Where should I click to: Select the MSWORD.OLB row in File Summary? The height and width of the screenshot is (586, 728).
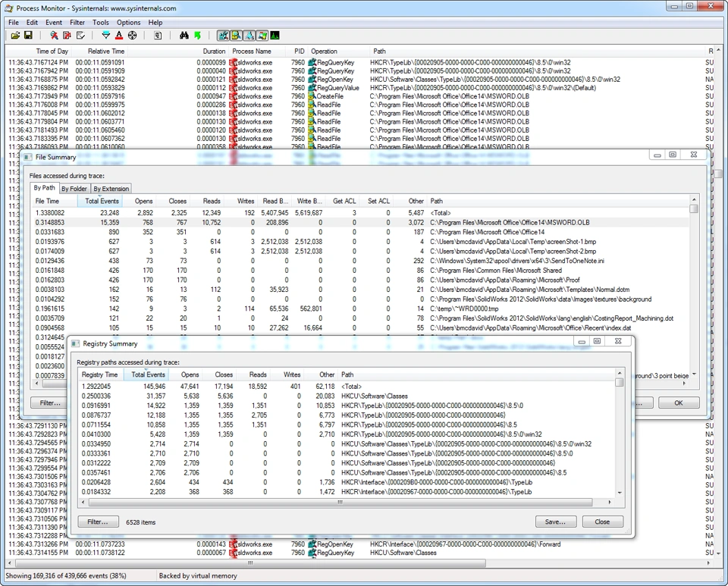(x=360, y=223)
